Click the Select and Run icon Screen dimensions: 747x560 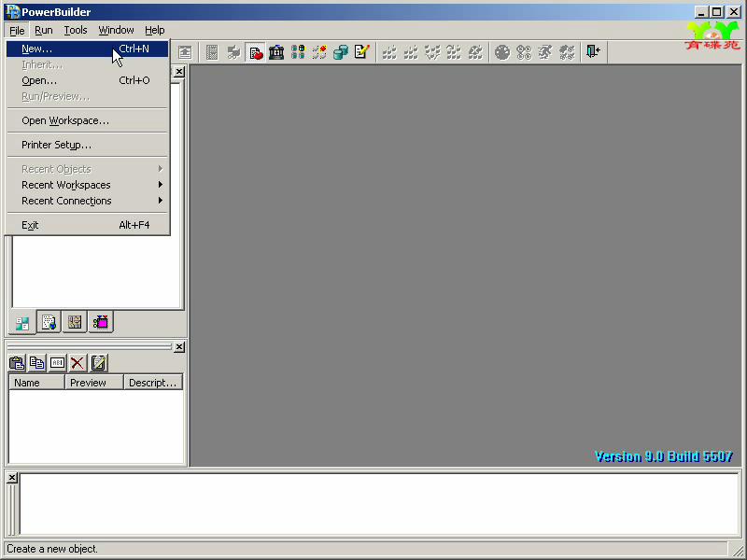click(x=567, y=52)
